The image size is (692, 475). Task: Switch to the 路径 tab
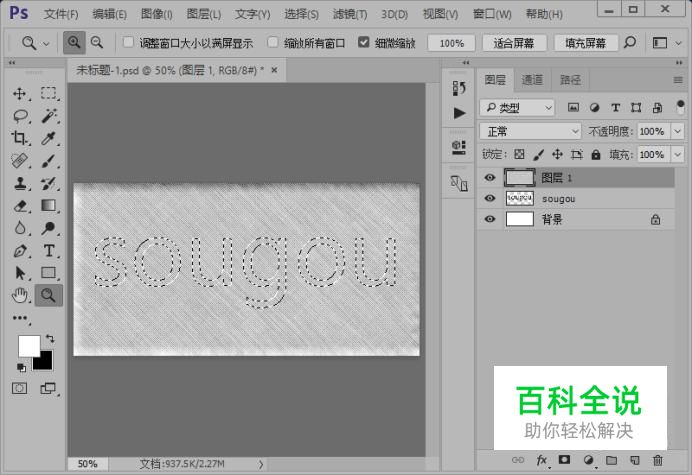tap(570, 80)
